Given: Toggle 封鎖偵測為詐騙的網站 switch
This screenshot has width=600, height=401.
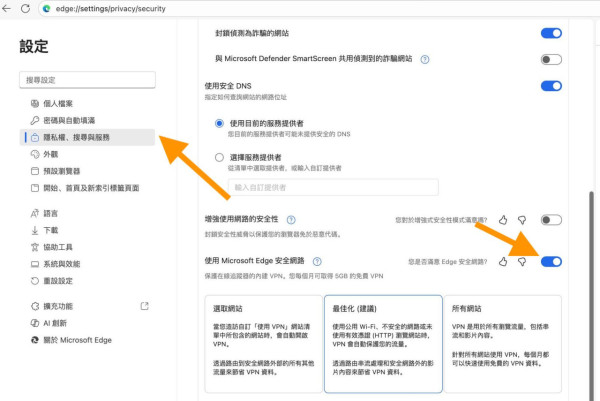Looking at the screenshot, I should pyautogui.click(x=551, y=33).
